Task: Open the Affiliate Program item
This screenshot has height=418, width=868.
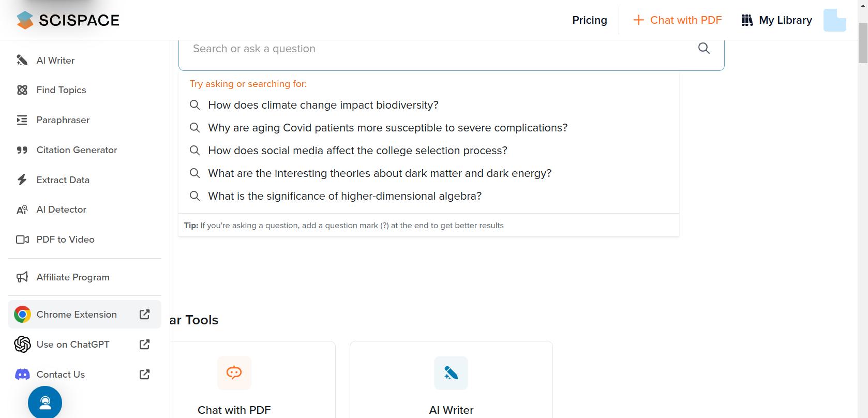Action: [73, 277]
